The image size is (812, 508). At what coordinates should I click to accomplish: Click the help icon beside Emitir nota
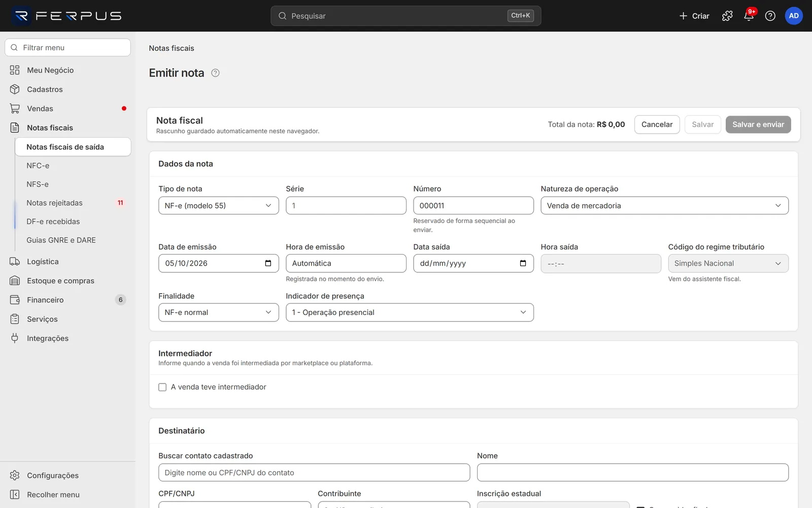tap(215, 73)
